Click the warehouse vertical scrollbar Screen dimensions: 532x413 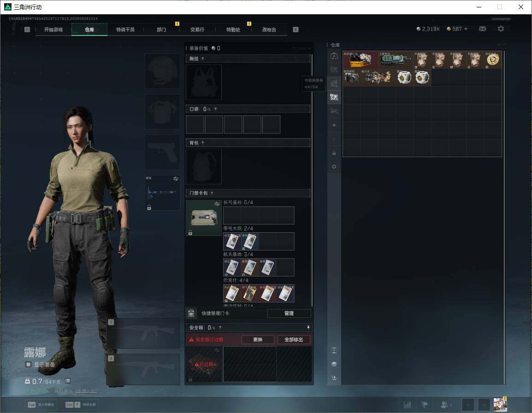coord(504,217)
